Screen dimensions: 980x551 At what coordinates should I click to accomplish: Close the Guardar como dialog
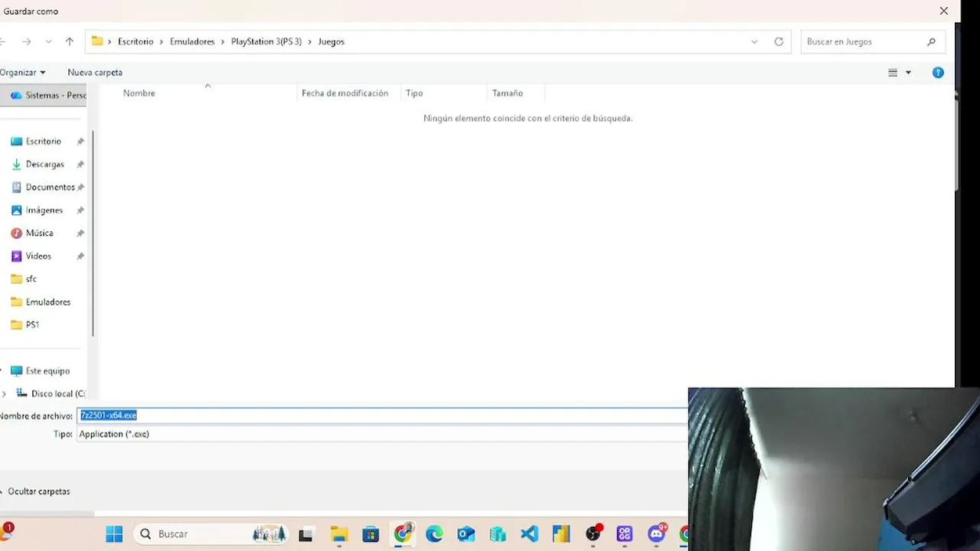(944, 11)
